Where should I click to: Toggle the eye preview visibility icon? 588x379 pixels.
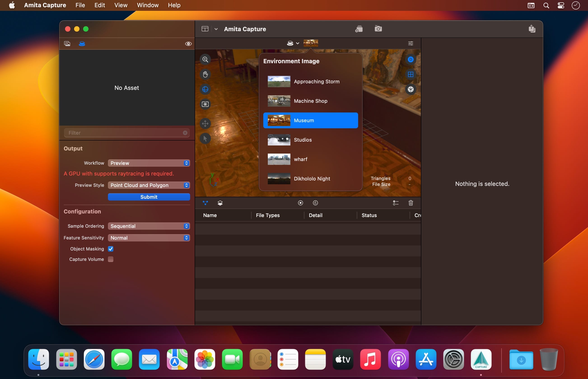(188, 44)
